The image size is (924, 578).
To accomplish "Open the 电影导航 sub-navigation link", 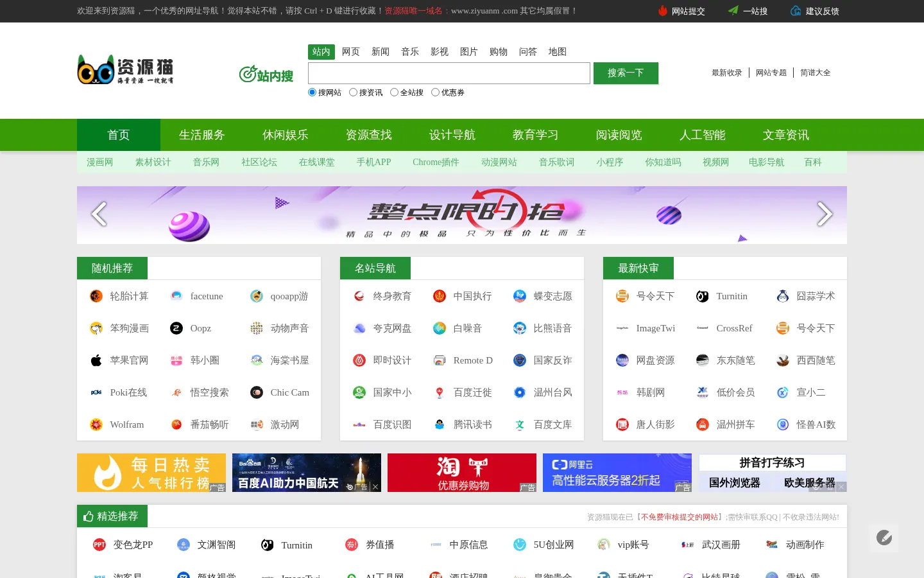I will tap(767, 162).
